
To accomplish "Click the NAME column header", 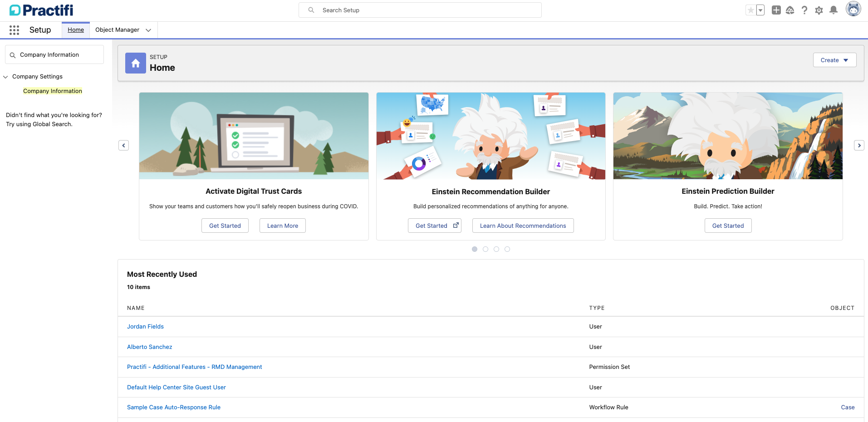I will tap(136, 308).
